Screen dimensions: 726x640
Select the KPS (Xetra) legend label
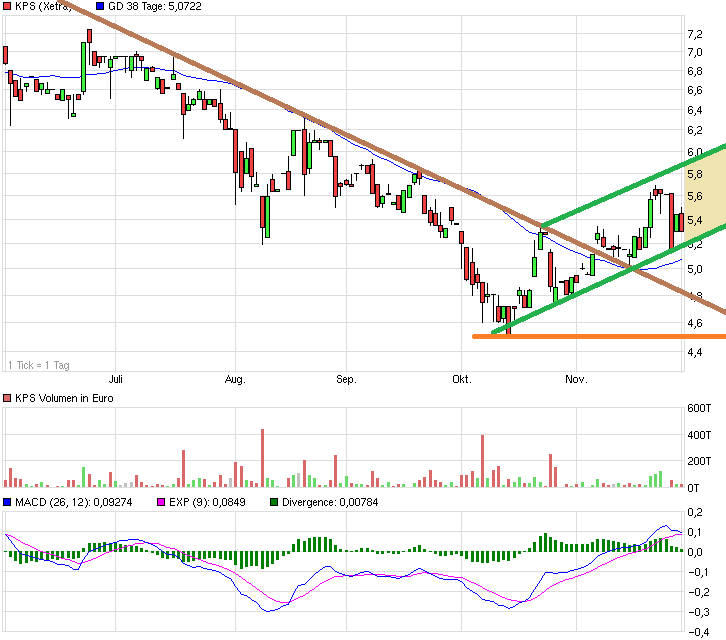[x=43, y=7]
